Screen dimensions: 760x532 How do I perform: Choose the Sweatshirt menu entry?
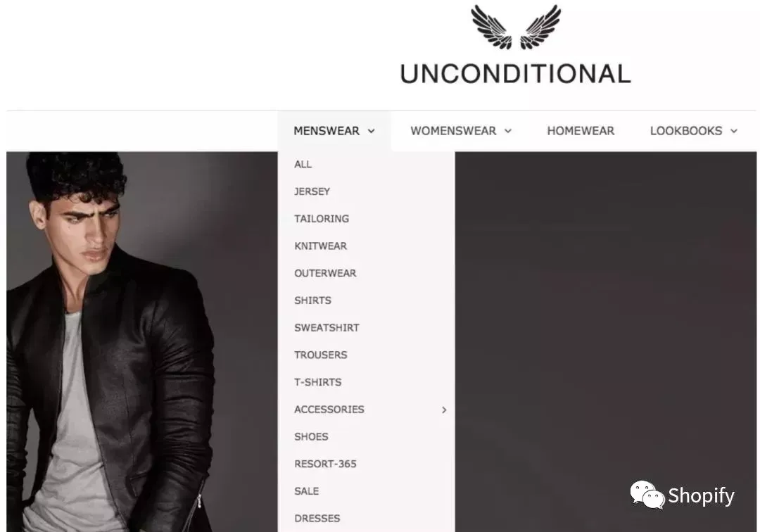pyautogui.click(x=327, y=327)
